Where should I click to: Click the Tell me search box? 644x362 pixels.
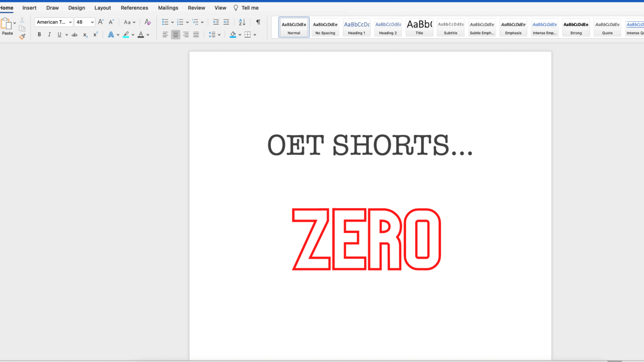coord(246,8)
